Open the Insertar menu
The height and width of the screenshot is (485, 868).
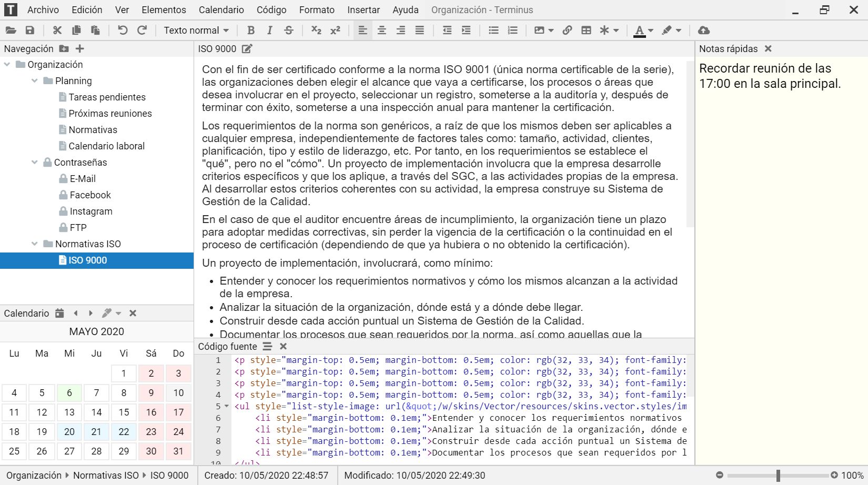click(x=363, y=10)
